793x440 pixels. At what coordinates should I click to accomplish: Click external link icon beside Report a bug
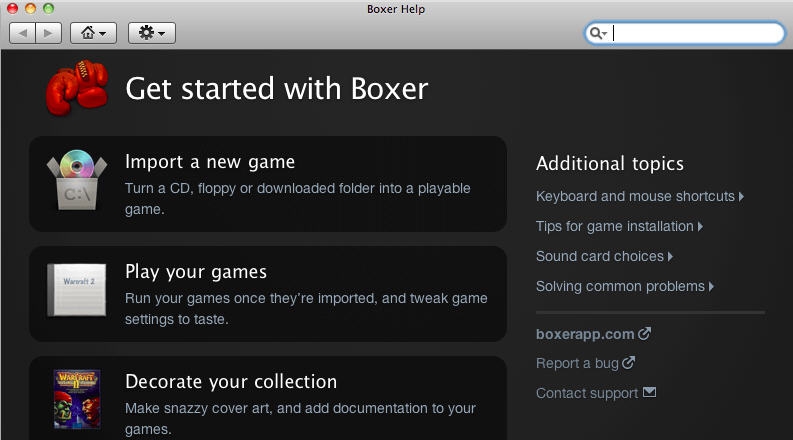tap(629, 362)
